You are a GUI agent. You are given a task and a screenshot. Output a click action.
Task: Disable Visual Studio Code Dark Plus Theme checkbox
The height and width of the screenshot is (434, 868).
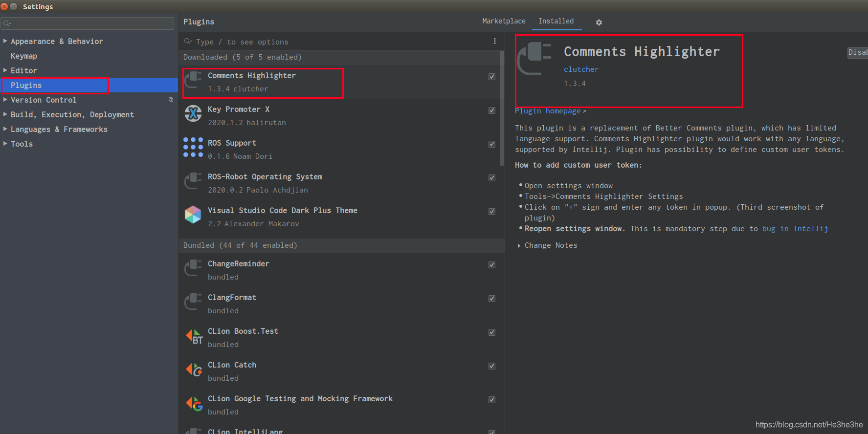click(492, 212)
